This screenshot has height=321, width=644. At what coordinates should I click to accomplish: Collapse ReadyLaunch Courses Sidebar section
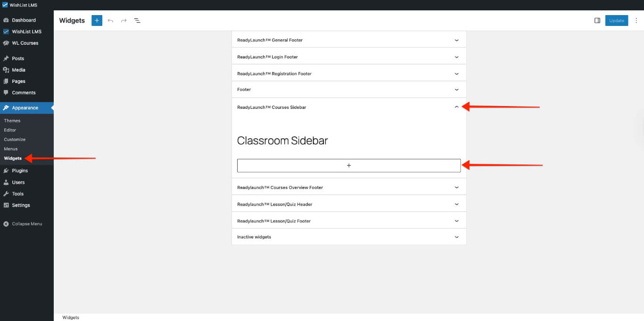coord(456,107)
